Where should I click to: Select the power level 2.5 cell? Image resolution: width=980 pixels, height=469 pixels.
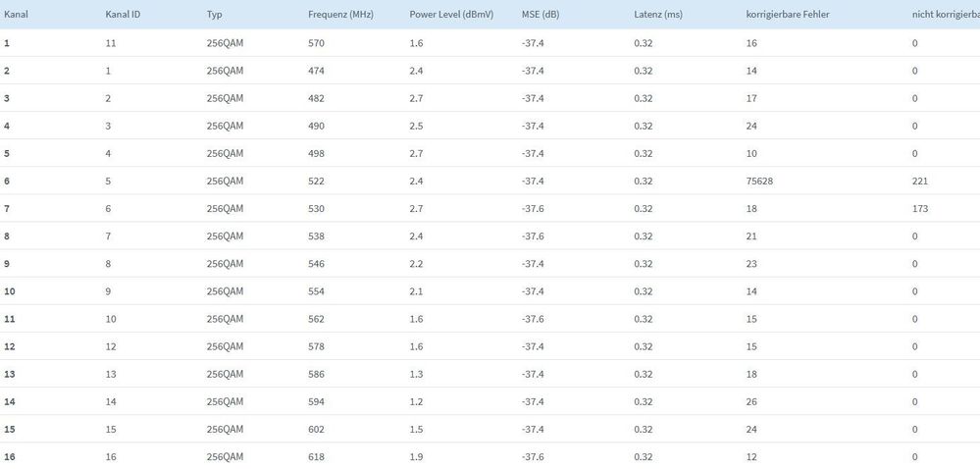tap(416, 127)
